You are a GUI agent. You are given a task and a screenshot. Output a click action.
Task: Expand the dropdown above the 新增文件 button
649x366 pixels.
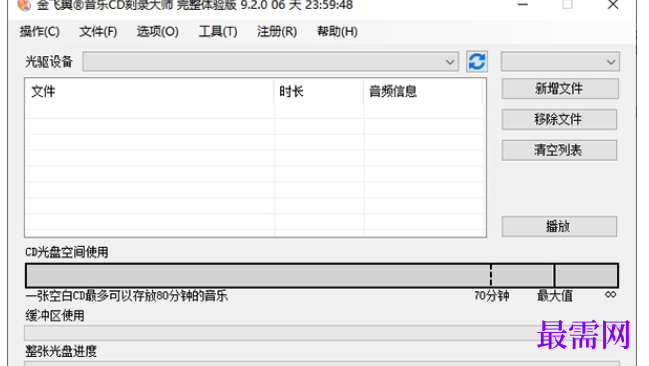coord(560,62)
